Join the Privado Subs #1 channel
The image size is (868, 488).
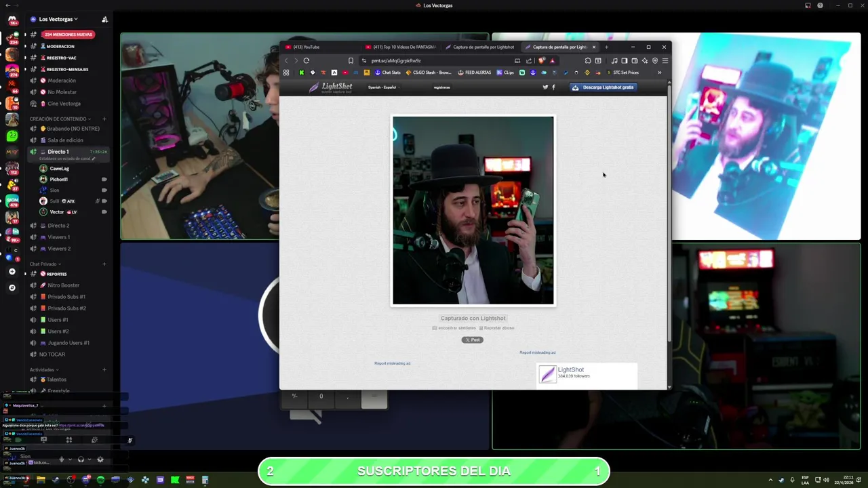[x=66, y=297]
